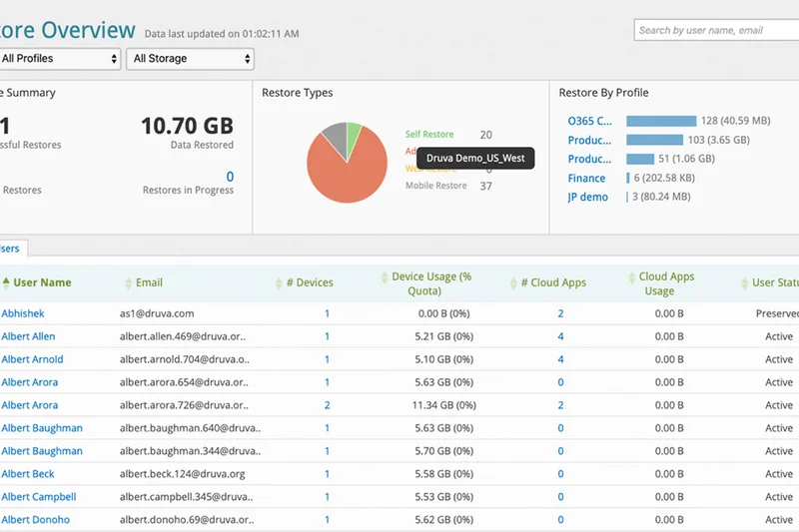This screenshot has width=799, height=532.
Task: Sort by Email column arrow icon
Action: 129,283
